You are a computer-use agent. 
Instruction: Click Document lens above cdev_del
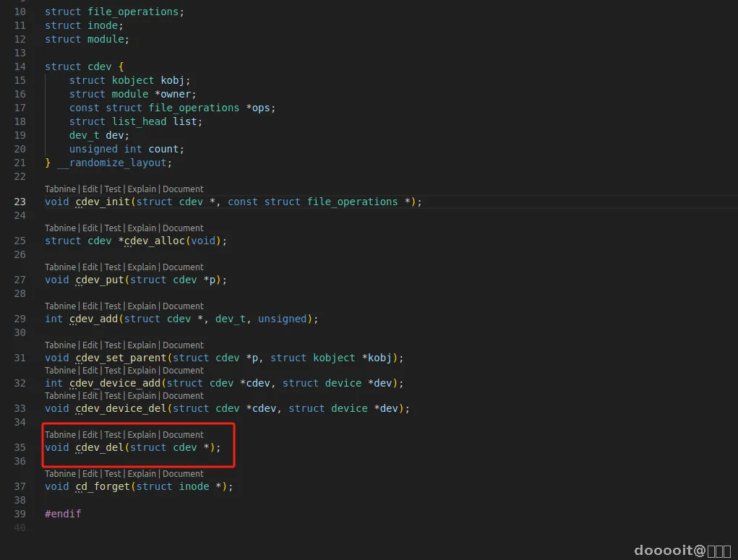pos(183,434)
